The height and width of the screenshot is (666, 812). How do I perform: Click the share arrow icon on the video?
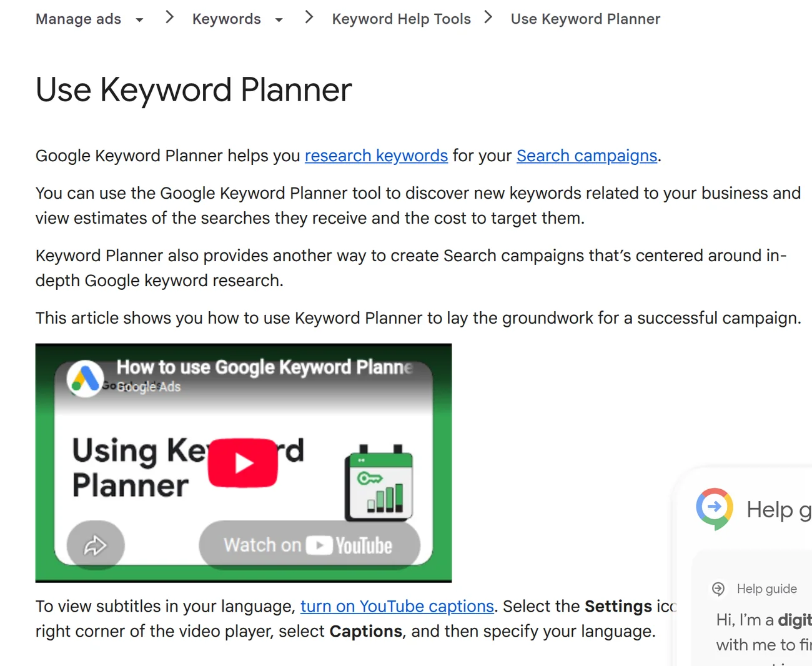coord(96,545)
